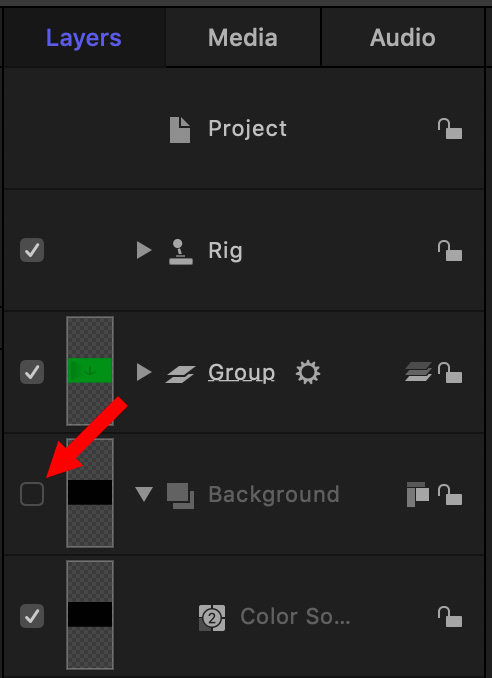492x678 pixels.
Task: Enable the Background group checkbox
Action: [32, 494]
